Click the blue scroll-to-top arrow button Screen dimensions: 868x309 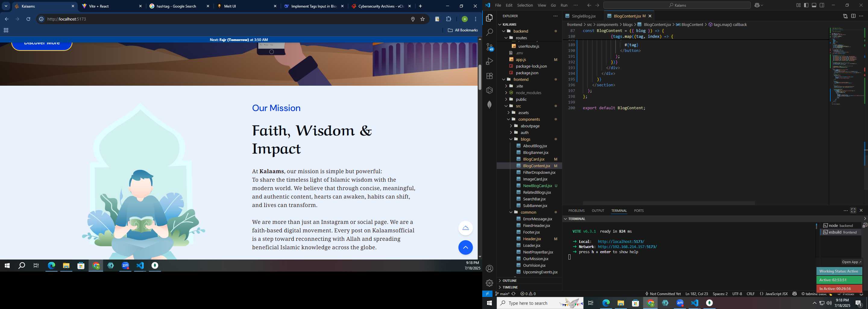(465, 248)
